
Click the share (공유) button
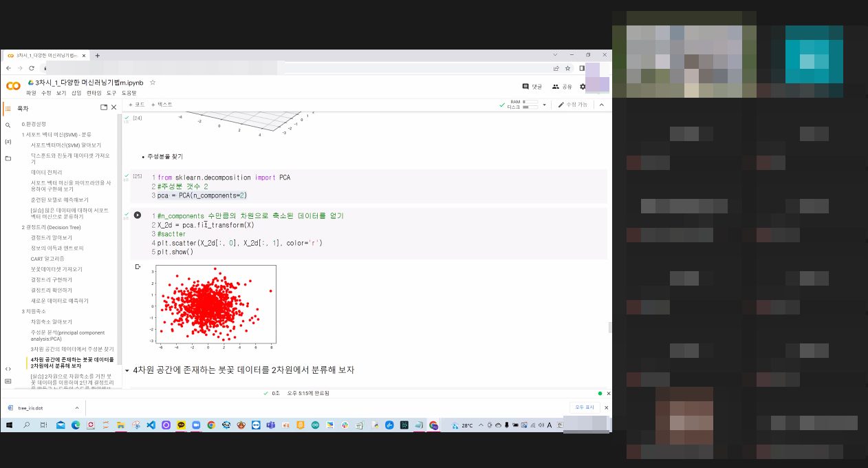562,87
